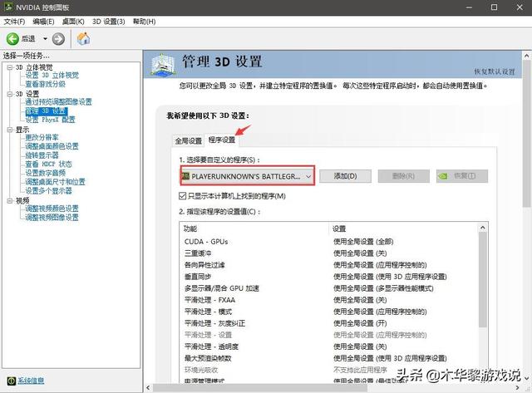
Task: Select 调整视频颜色设置 tree item
Action: (52, 209)
